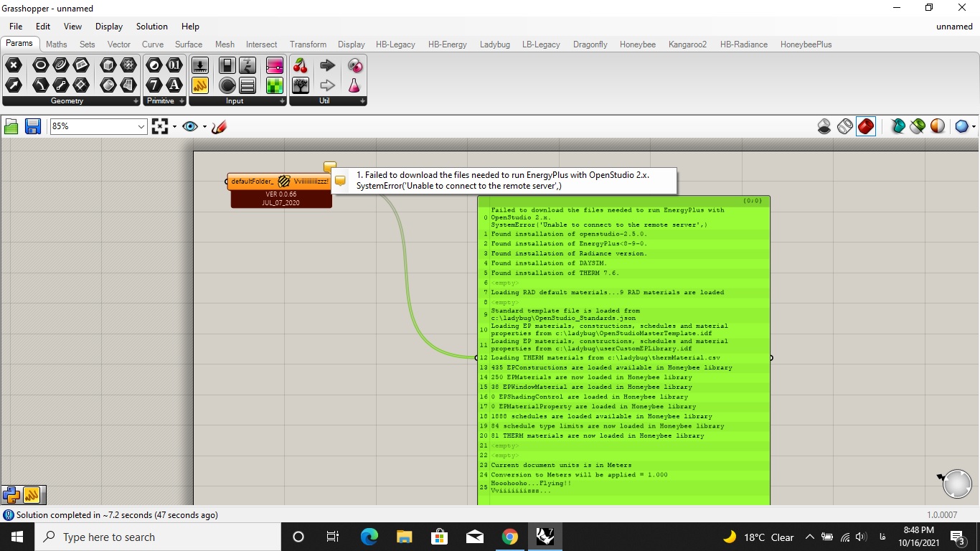Screen dimensions: 980x551
Task: Toggle preview selected objects only (cyan icon)
Action: click(897, 127)
